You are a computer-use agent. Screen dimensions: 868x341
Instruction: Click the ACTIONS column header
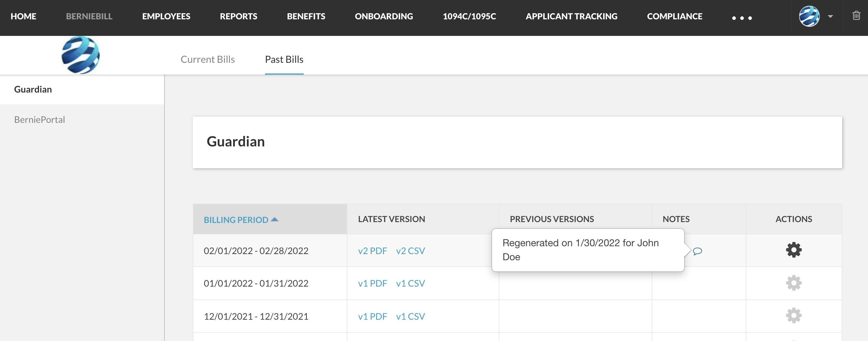793,219
